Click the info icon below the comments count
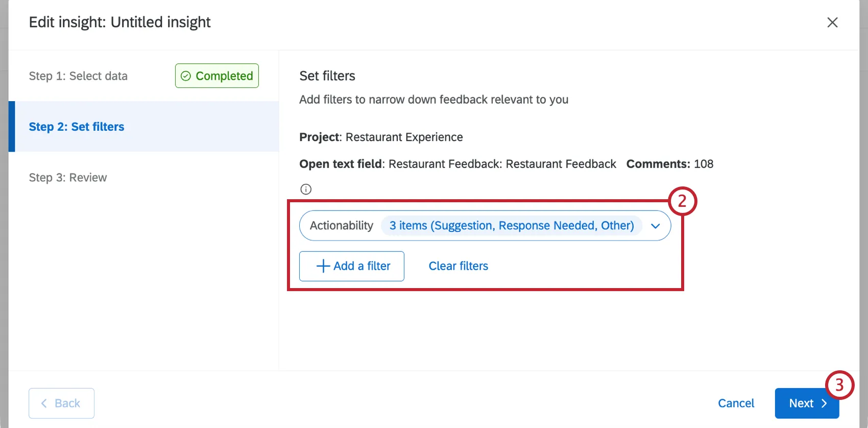This screenshot has height=428, width=868. pos(306,189)
